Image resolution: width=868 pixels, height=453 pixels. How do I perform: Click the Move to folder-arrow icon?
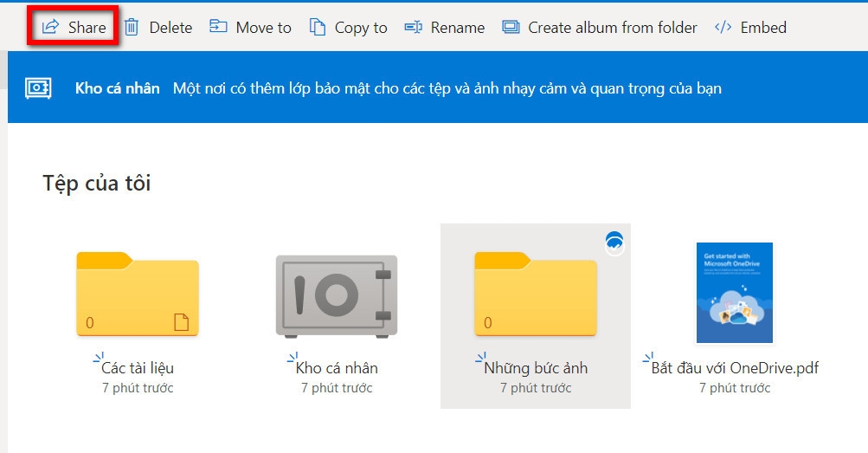(x=218, y=26)
